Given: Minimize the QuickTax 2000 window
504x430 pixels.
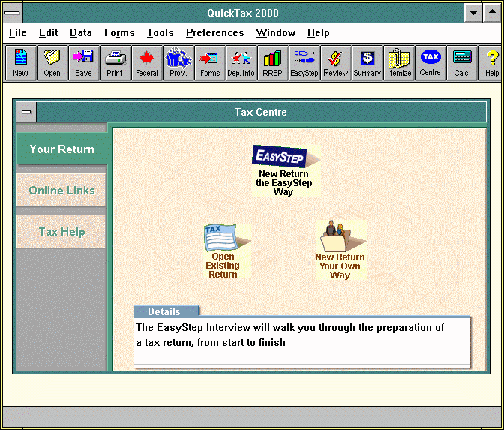Looking at the screenshot, I should 473,13.
